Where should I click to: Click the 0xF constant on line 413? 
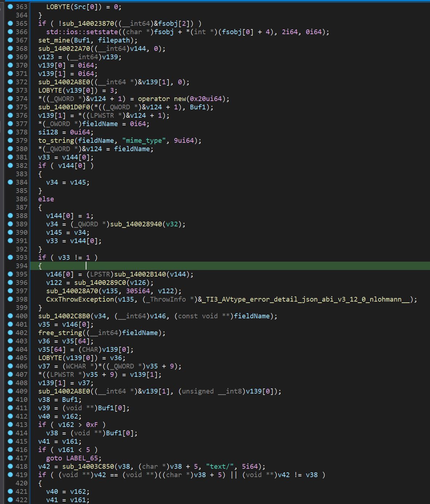click(x=92, y=425)
